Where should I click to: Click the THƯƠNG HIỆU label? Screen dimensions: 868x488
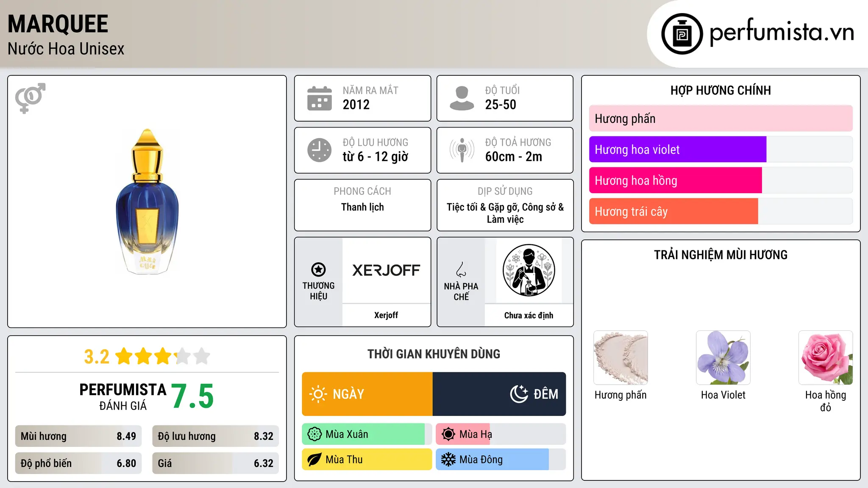click(x=318, y=291)
